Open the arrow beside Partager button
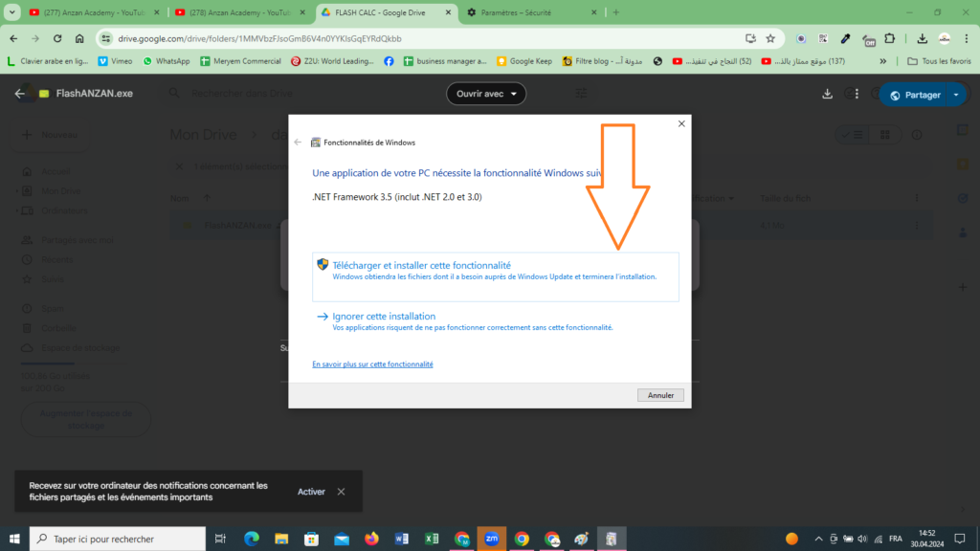980x551 pixels. click(x=955, y=95)
